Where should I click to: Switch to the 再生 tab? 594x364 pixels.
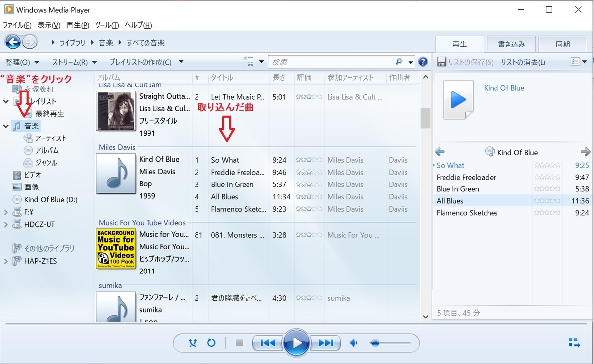[459, 44]
